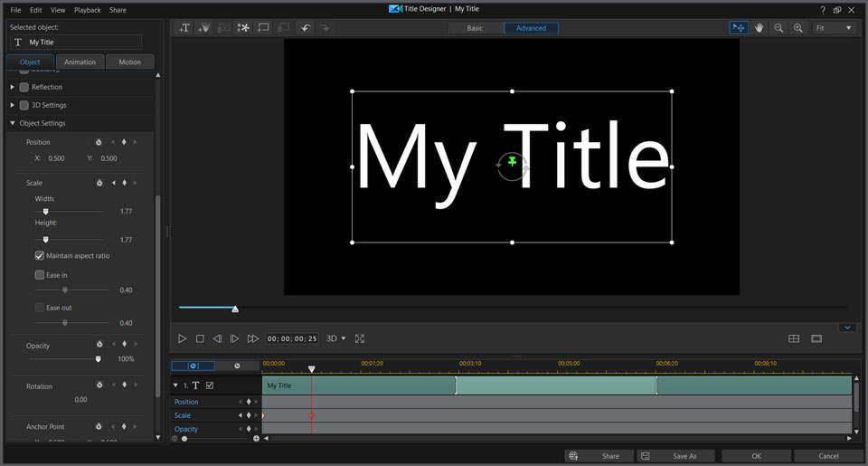Screen dimensions: 868x466
Task: Toggle the preview full screen icon
Action: [x=360, y=338]
